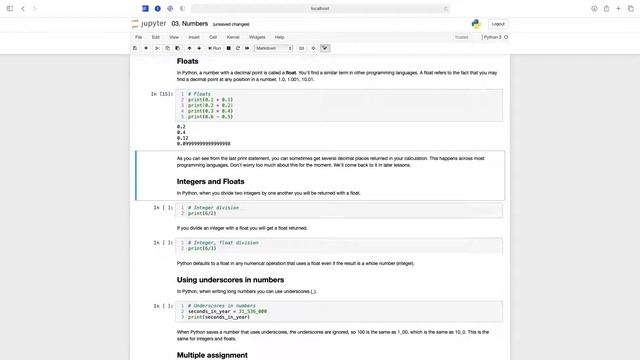Focus the localhost address bar
The height and width of the screenshot is (360, 640).
pyautogui.click(x=320, y=8)
